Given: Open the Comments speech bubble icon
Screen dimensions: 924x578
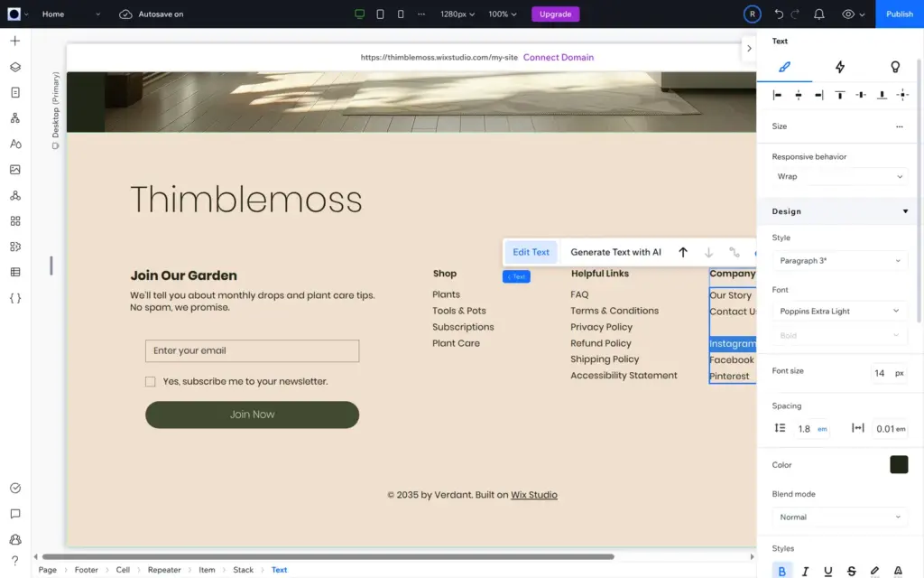Looking at the screenshot, I should 15,514.
